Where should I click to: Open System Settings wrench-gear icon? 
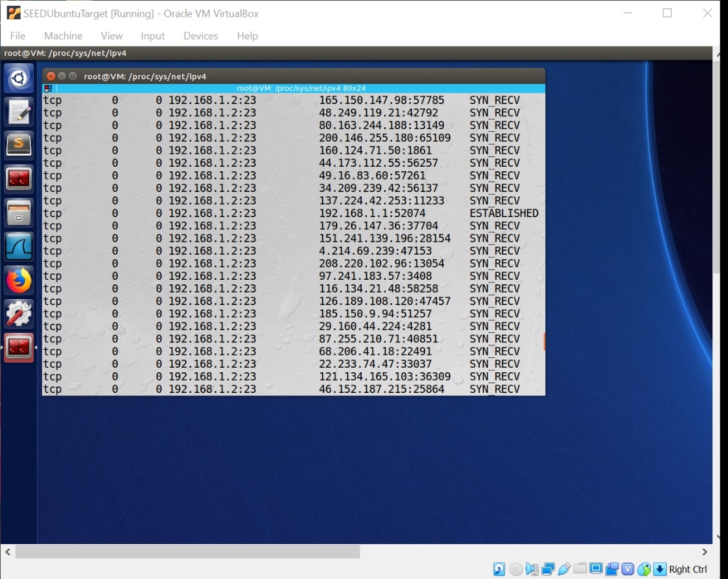[x=19, y=314]
